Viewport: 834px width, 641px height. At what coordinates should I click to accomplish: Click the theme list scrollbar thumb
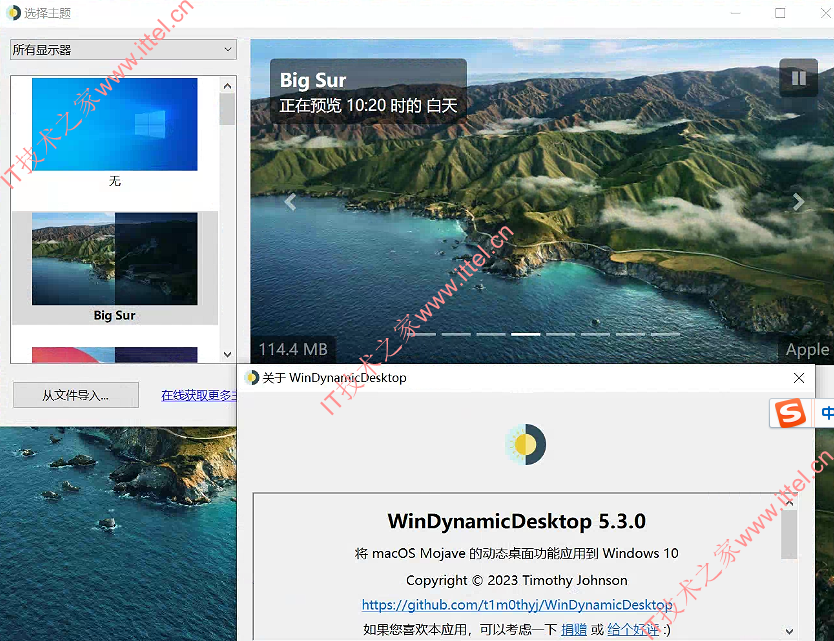pos(228,109)
